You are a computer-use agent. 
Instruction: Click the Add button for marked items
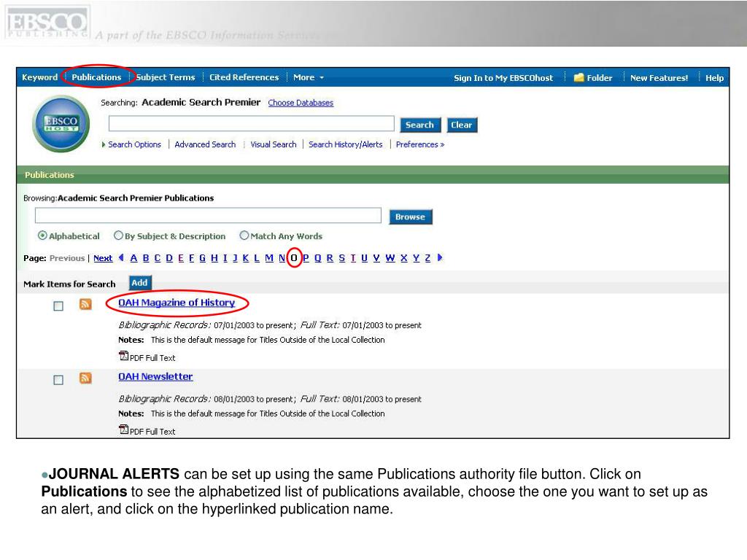[x=139, y=283]
